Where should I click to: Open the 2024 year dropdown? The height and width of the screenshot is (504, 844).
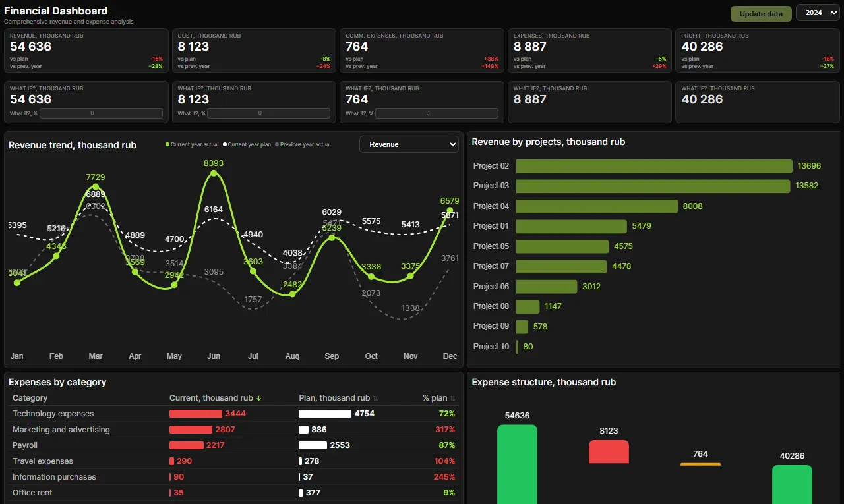click(x=818, y=13)
